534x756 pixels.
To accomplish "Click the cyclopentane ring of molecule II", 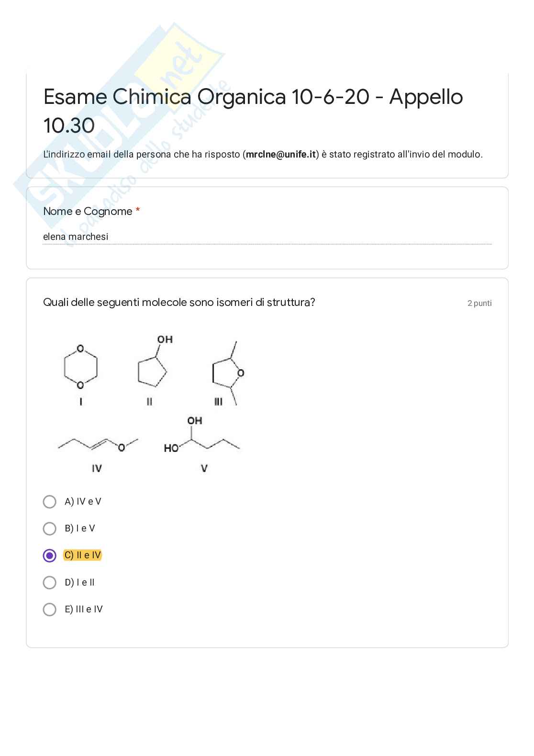I will click(151, 372).
